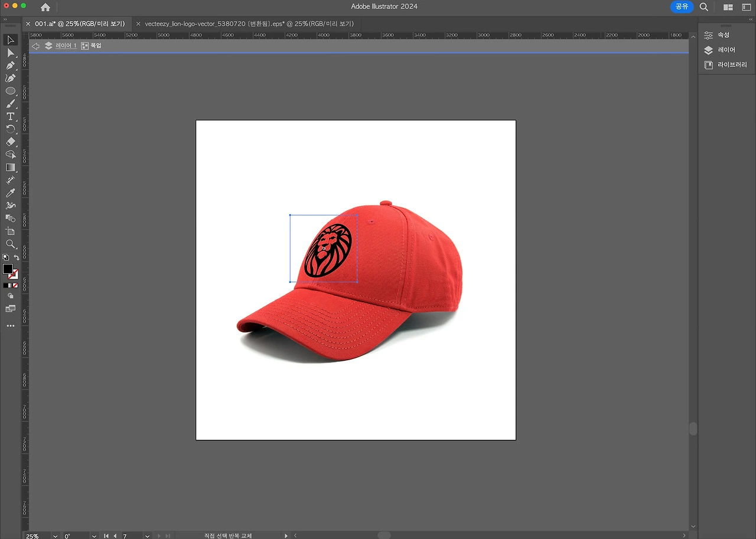Click the 공유 share button
756x539 pixels.
click(682, 6)
